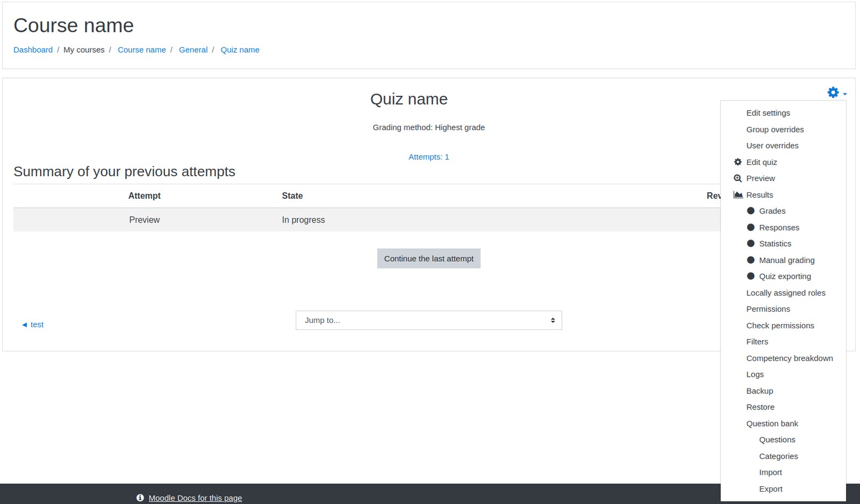The width and height of the screenshot is (860, 504).
Task: Click the bullet icon next to Statistics
Action: click(751, 243)
